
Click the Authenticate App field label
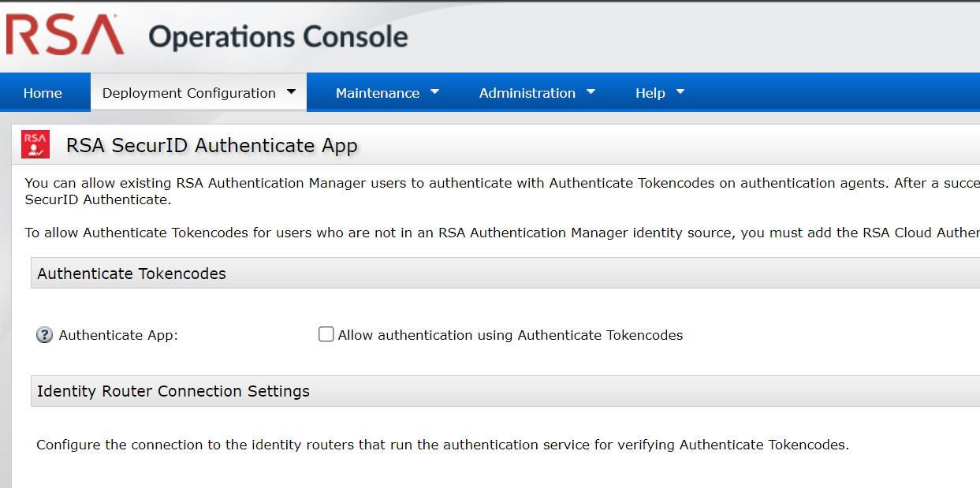(118, 335)
